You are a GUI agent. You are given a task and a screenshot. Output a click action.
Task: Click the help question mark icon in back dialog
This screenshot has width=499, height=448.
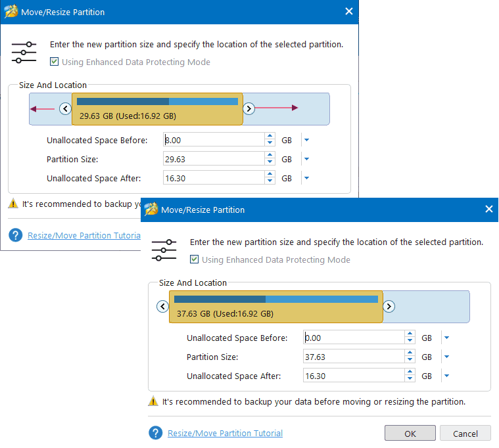tap(16, 235)
